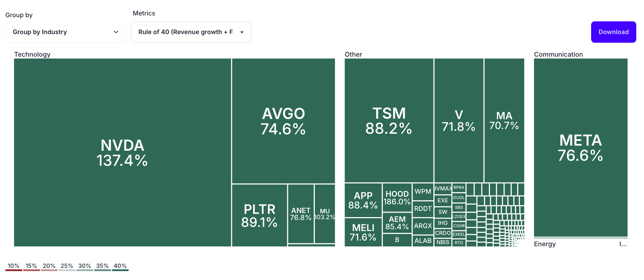
Task: Click the Download button
Action: (613, 32)
